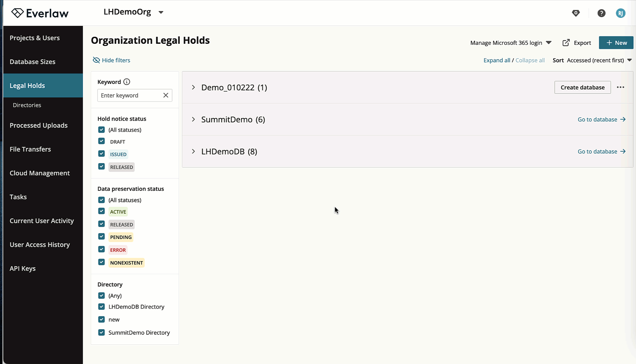
Task: Go to database for LHDemoDB
Action: (x=602, y=151)
